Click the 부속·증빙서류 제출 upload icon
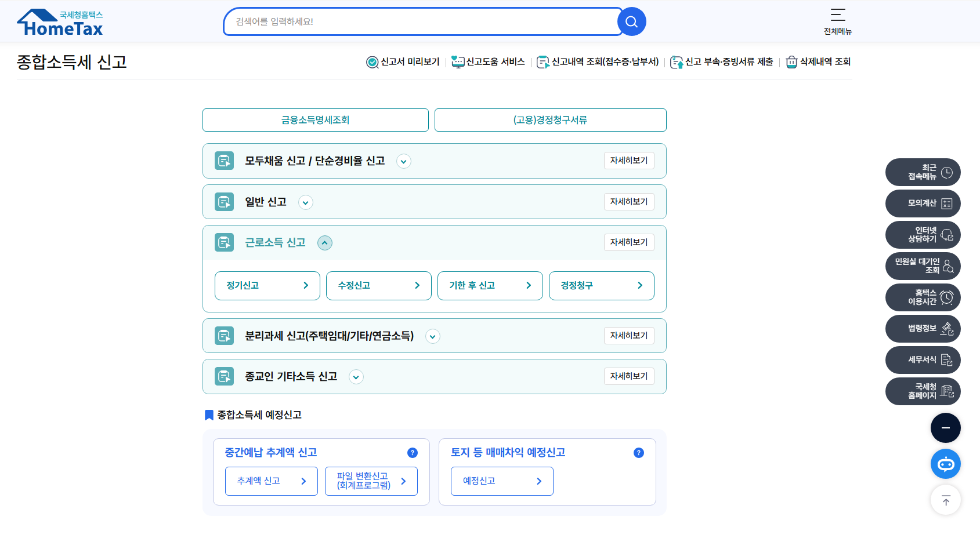Screen dimensions: 980x538 [x=677, y=62]
